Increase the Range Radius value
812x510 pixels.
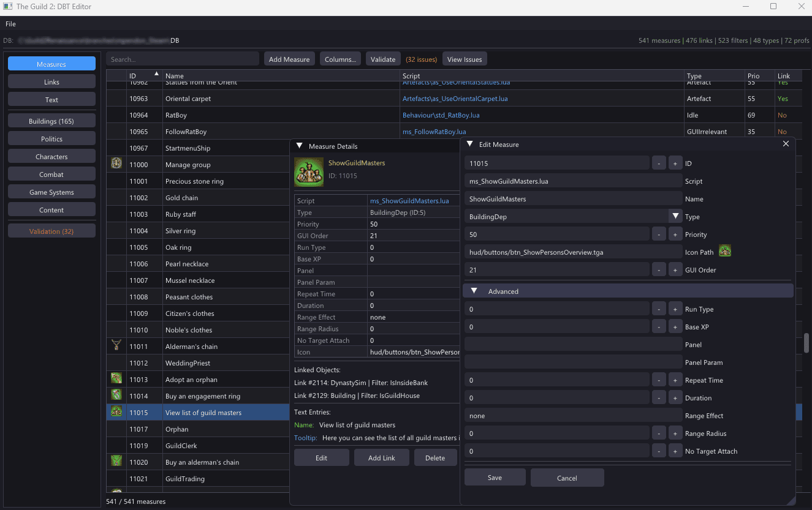coord(675,433)
